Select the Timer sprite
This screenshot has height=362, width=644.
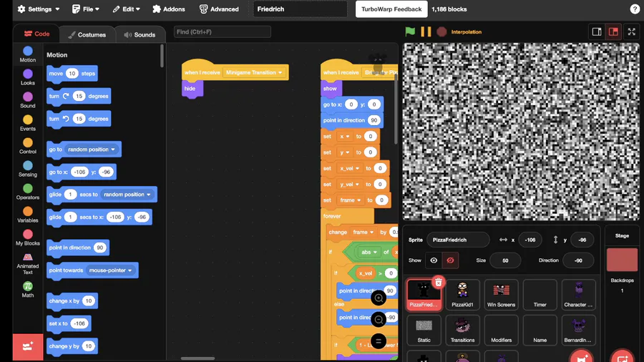click(x=540, y=295)
